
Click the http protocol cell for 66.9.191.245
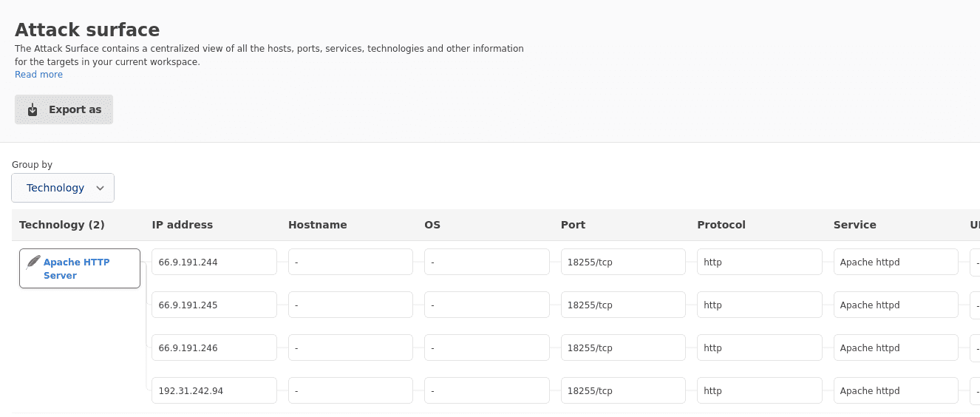(x=759, y=305)
